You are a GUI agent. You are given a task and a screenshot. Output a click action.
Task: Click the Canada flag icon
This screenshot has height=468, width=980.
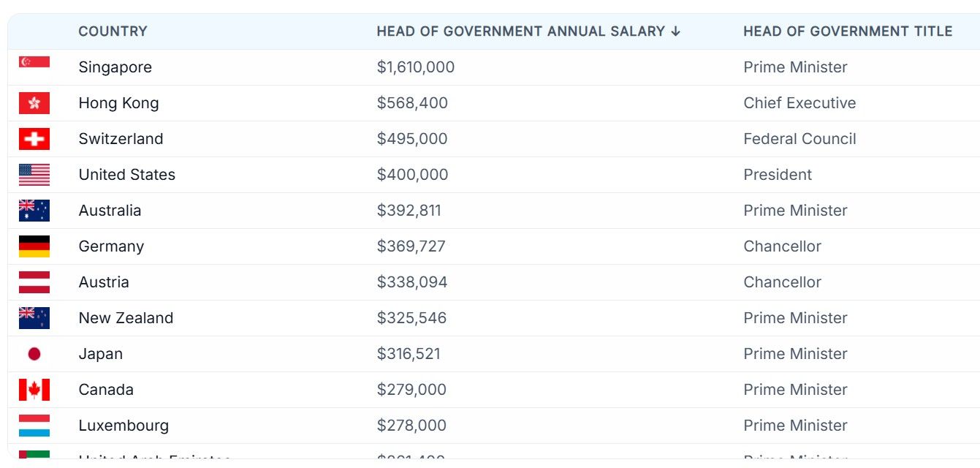[x=34, y=390]
